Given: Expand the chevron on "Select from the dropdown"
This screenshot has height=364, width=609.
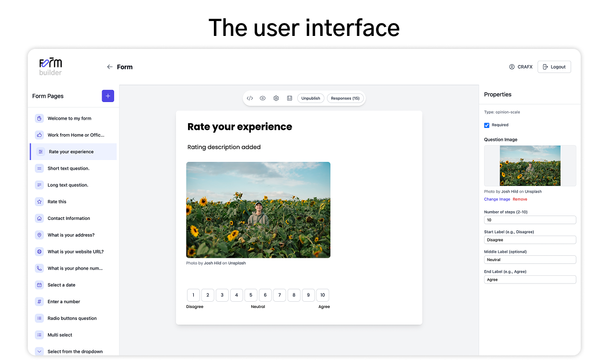Looking at the screenshot, I should 39,351.
